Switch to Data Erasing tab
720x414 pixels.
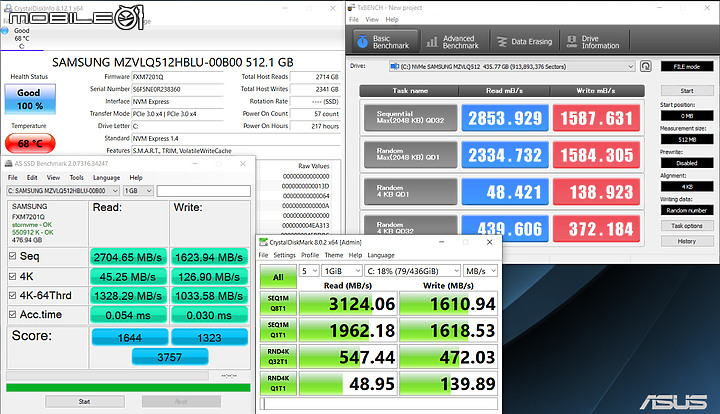pos(525,42)
